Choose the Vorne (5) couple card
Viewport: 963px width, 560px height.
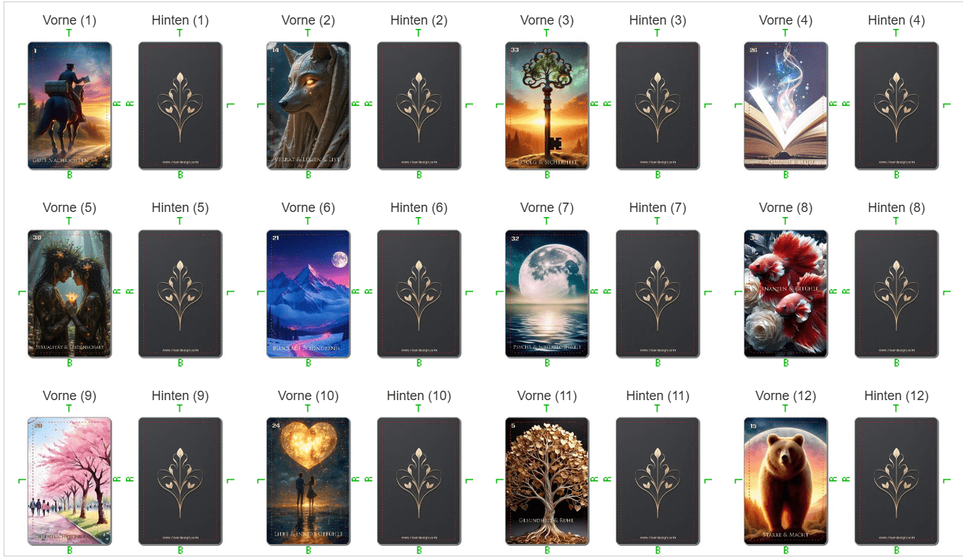click(69, 294)
